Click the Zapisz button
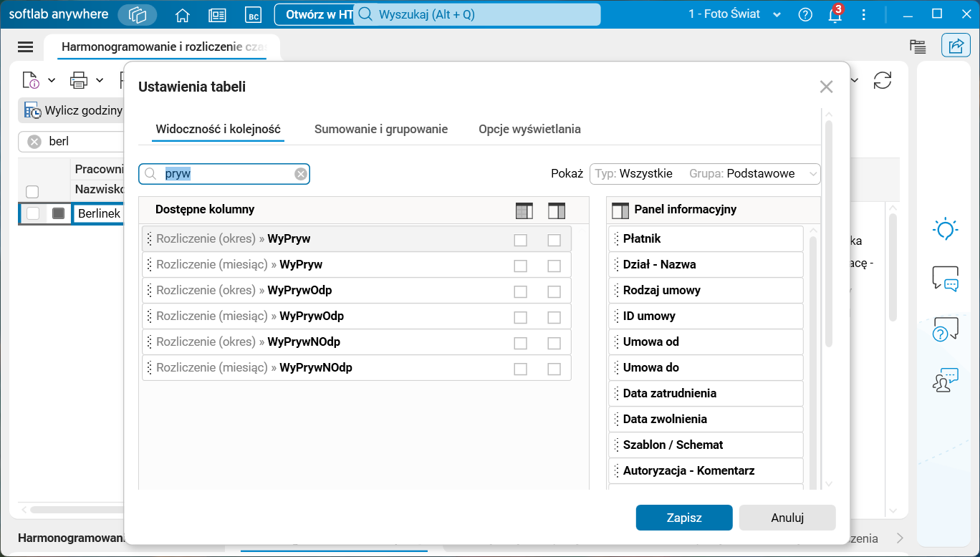 (x=684, y=518)
